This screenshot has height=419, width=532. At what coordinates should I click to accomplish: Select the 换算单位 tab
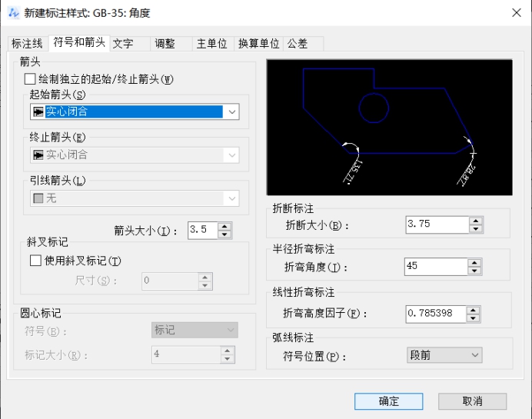(x=258, y=44)
